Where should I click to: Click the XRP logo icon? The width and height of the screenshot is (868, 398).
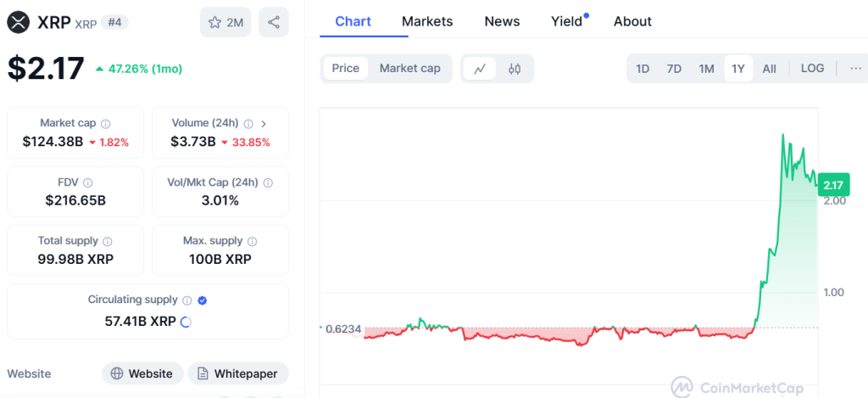click(x=19, y=22)
